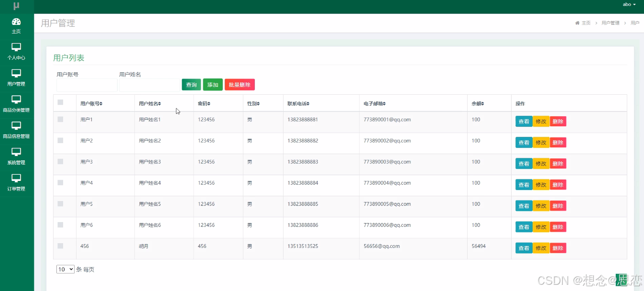Open 订单管理 in the sidebar

[17, 184]
